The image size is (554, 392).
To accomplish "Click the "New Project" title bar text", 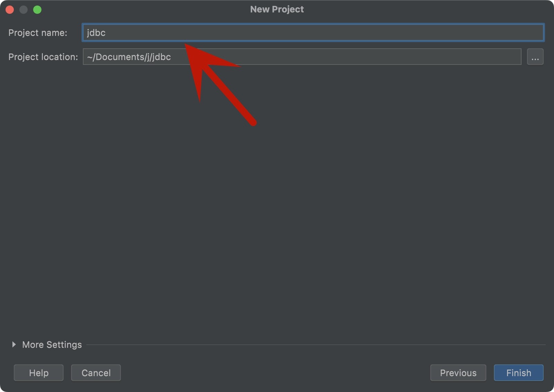I will tap(277, 9).
